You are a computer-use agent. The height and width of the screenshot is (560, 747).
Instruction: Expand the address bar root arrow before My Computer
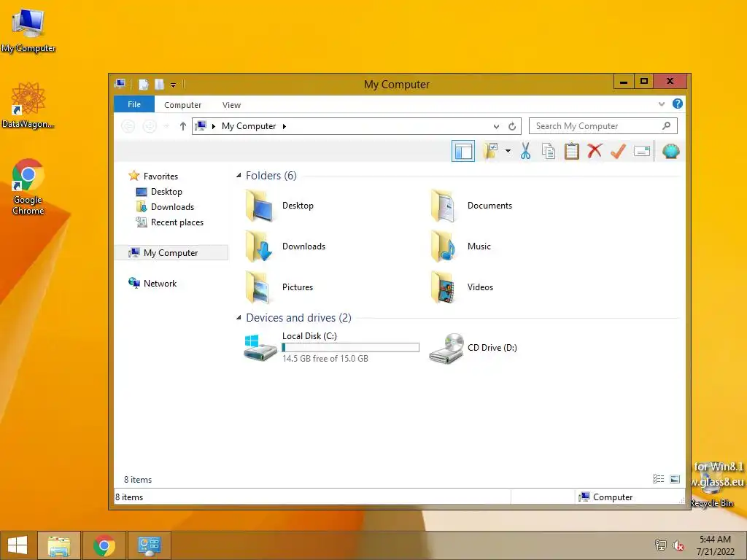(214, 126)
